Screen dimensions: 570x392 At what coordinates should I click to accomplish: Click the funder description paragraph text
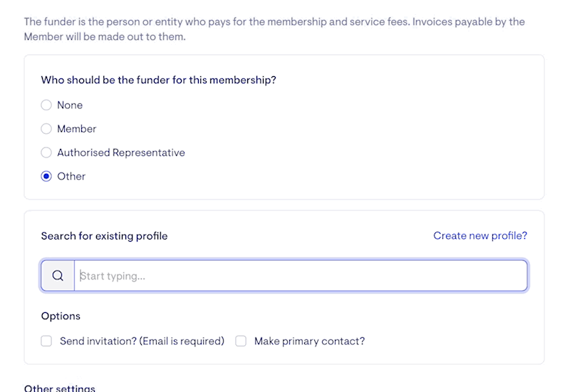(x=274, y=29)
